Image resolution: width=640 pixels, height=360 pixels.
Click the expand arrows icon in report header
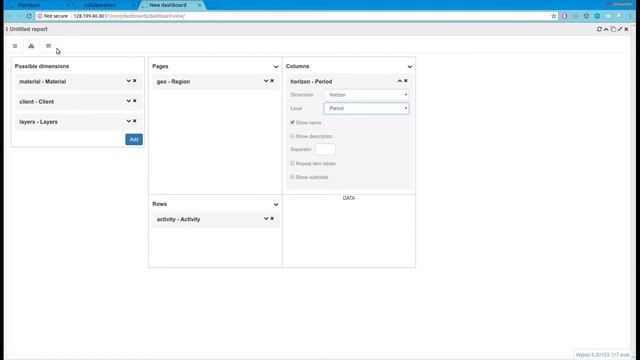point(620,29)
